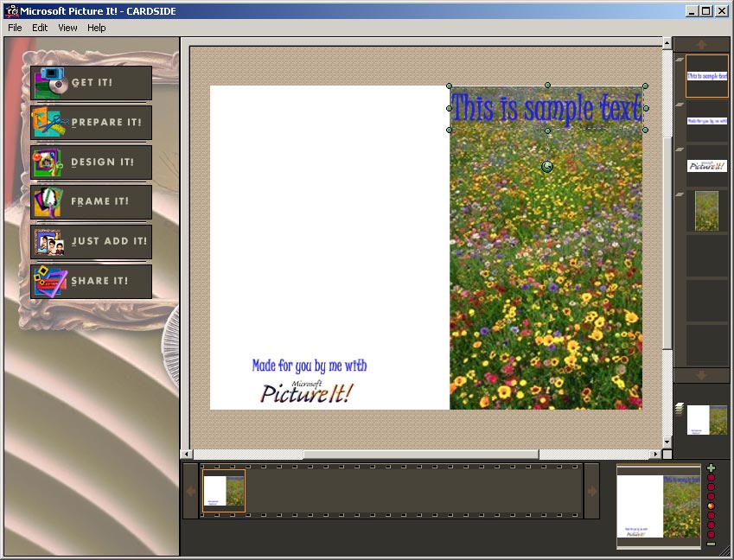Open the Just Add It! panel
Viewport: 734px width, 560px height.
tap(92, 242)
